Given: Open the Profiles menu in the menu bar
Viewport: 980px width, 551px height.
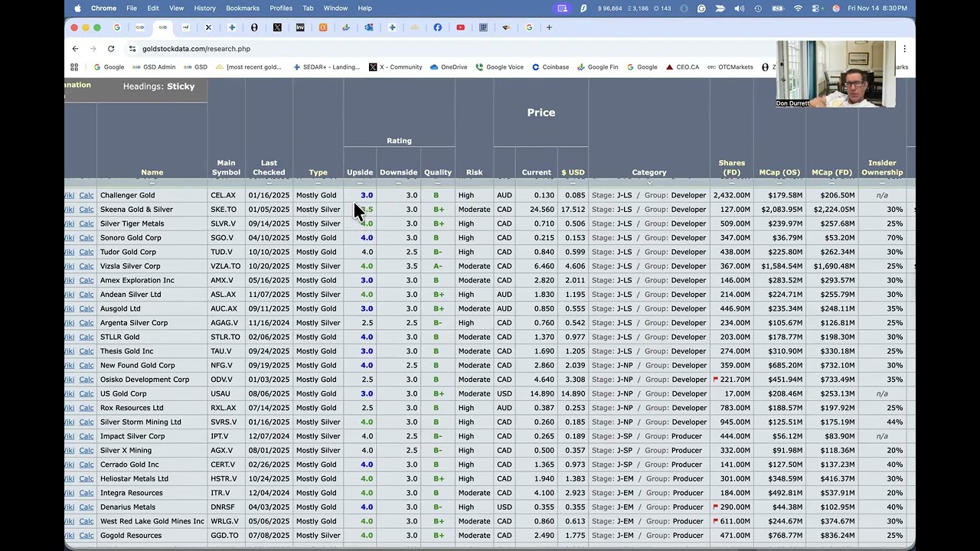Looking at the screenshot, I should click(281, 8).
